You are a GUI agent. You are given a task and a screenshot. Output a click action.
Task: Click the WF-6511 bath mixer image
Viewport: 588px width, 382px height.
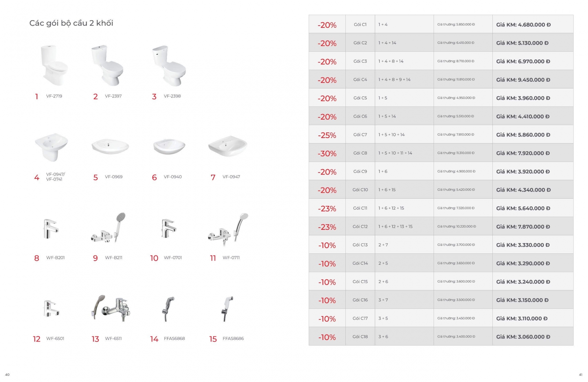tap(111, 308)
